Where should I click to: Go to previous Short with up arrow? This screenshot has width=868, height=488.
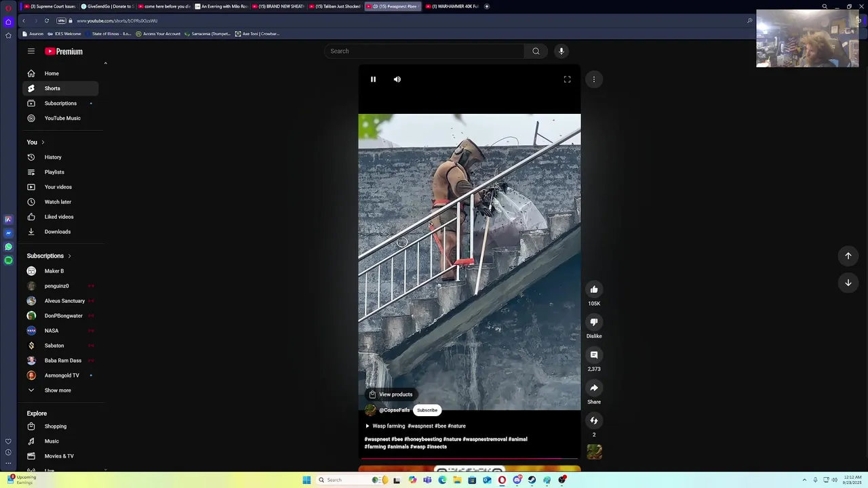click(848, 256)
